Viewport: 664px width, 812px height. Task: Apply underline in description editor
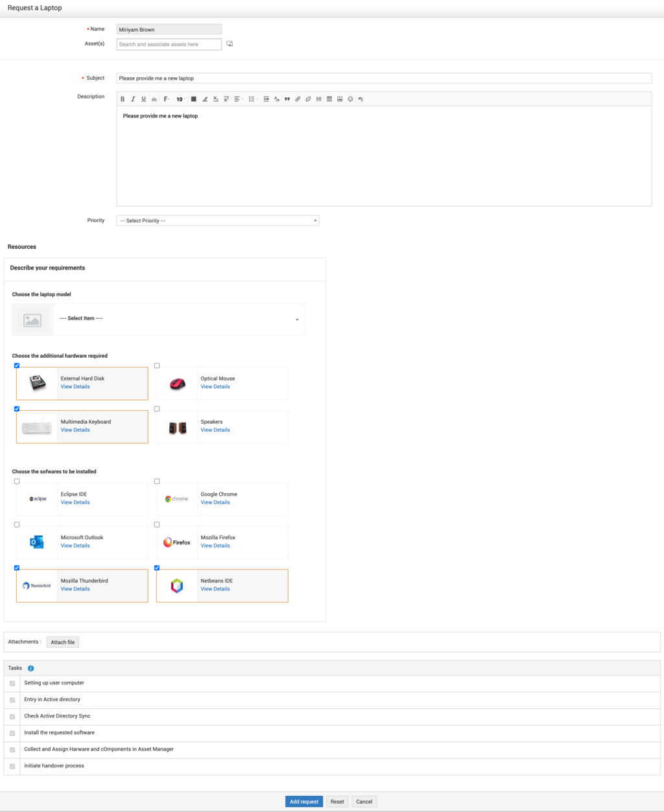point(143,99)
